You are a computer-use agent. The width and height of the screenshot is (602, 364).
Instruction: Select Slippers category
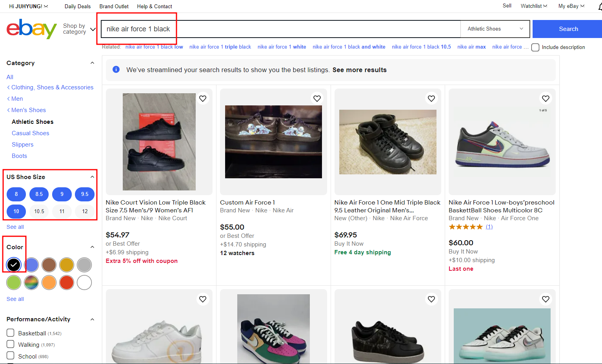pos(23,145)
